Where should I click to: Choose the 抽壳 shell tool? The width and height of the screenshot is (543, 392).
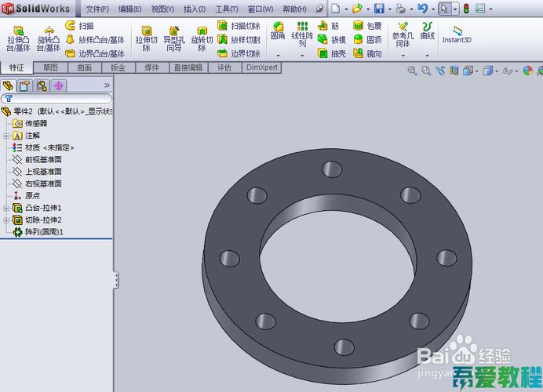point(332,53)
